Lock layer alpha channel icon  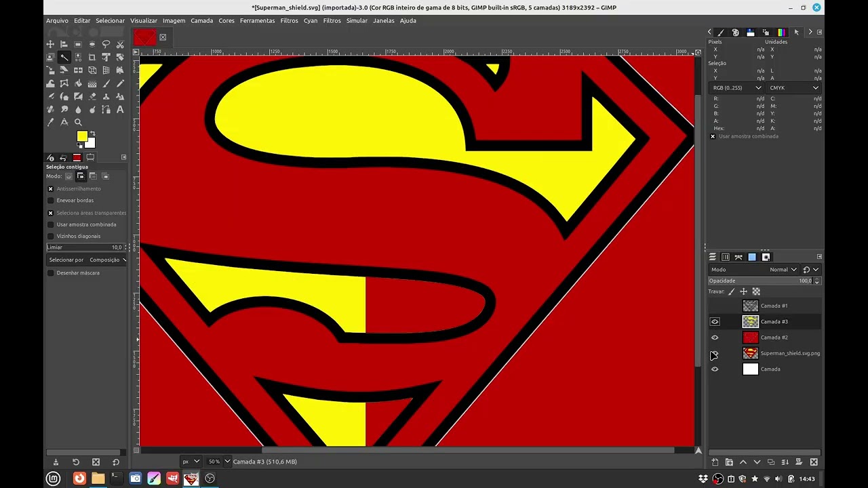tap(756, 291)
